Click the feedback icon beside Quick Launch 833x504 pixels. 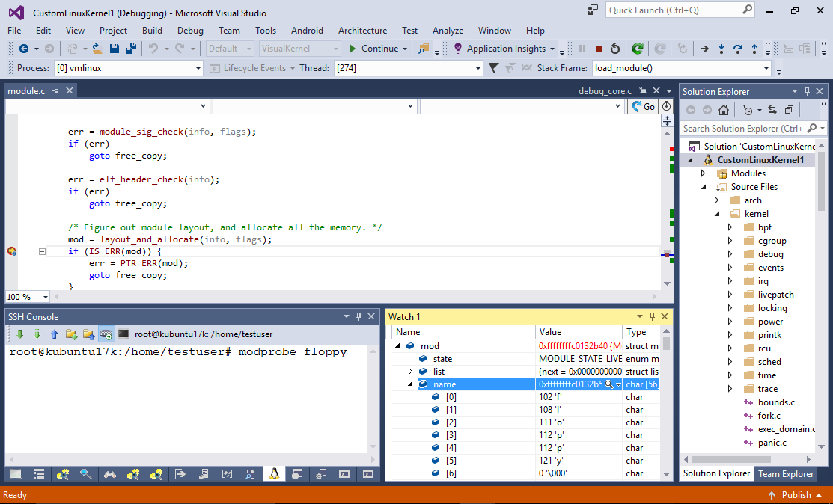592,10
